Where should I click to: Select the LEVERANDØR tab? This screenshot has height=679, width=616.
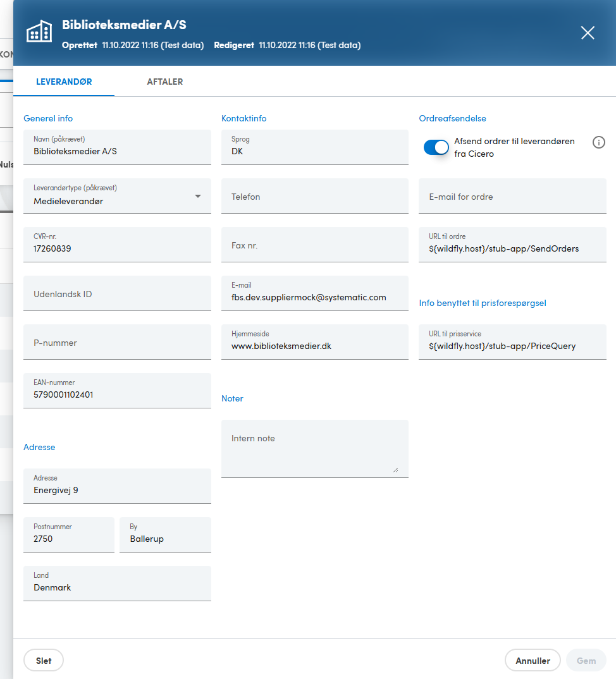[x=64, y=82]
